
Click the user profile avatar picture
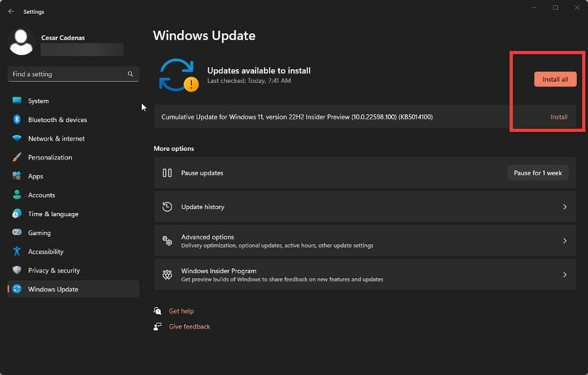click(21, 42)
